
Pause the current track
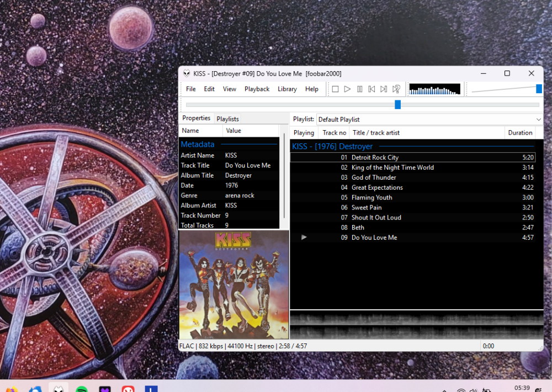coord(359,89)
